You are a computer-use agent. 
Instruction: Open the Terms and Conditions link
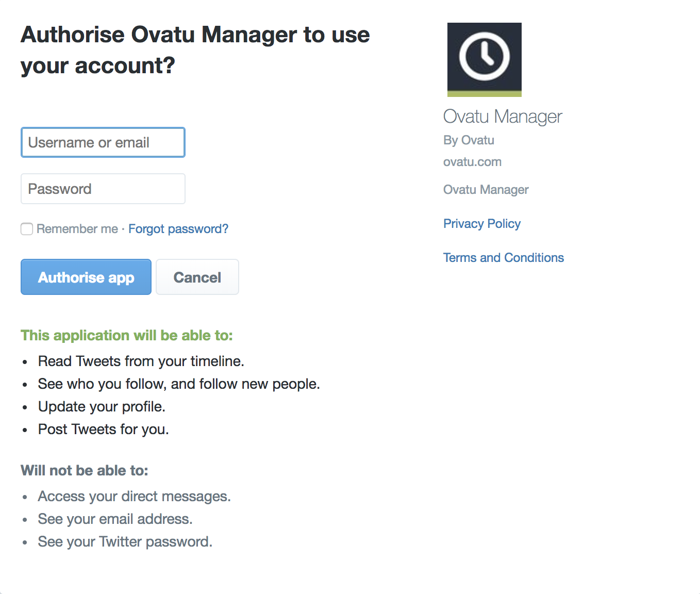504,257
